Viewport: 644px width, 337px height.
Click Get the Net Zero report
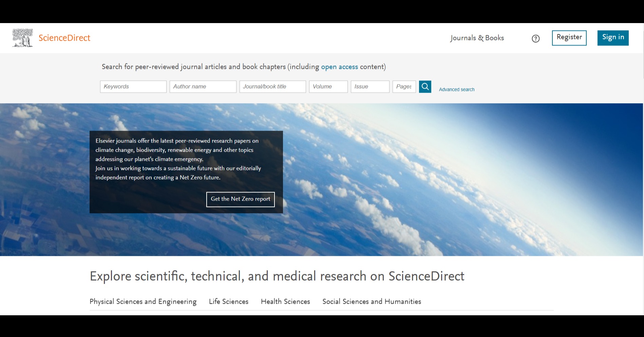pos(240,199)
